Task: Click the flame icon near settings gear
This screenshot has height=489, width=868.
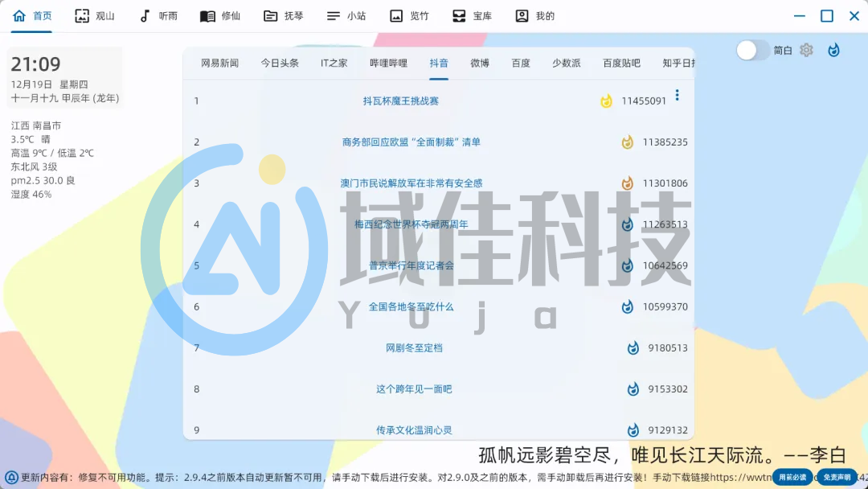Action: pos(833,51)
